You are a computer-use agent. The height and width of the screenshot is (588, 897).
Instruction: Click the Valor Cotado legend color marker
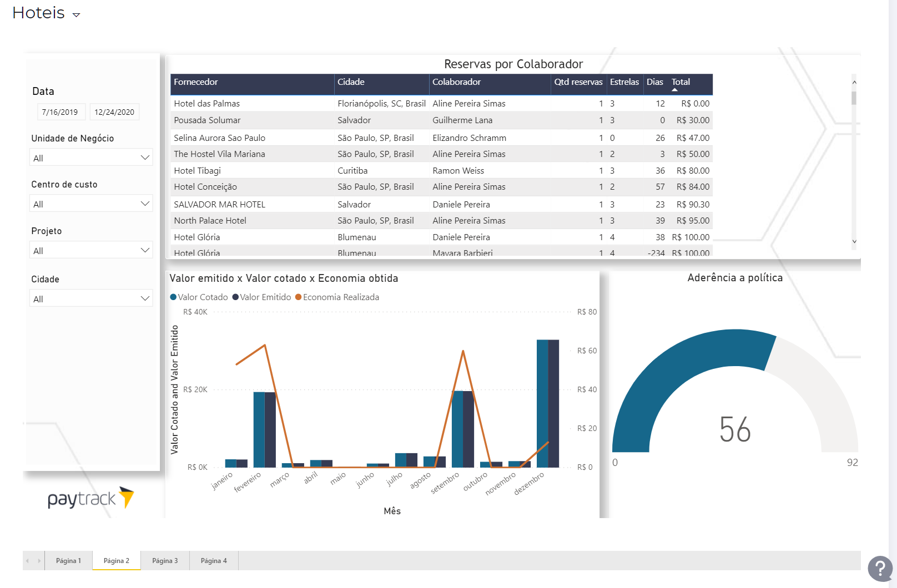tap(173, 297)
